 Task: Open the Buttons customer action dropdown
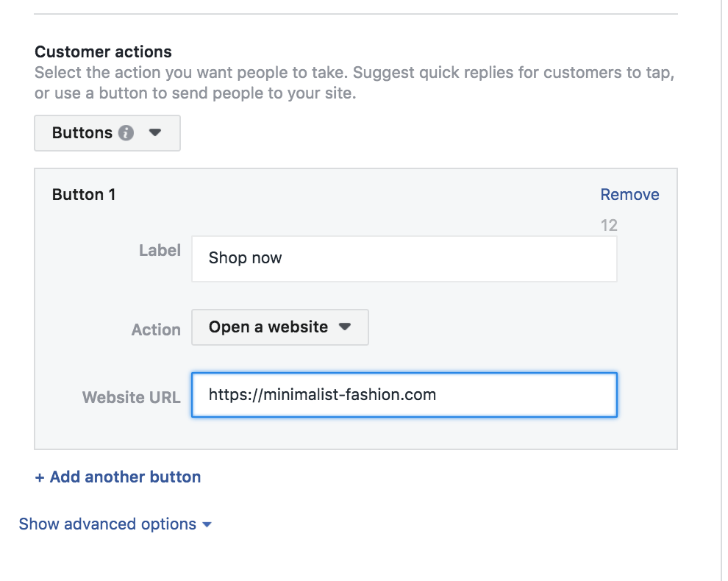click(107, 133)
